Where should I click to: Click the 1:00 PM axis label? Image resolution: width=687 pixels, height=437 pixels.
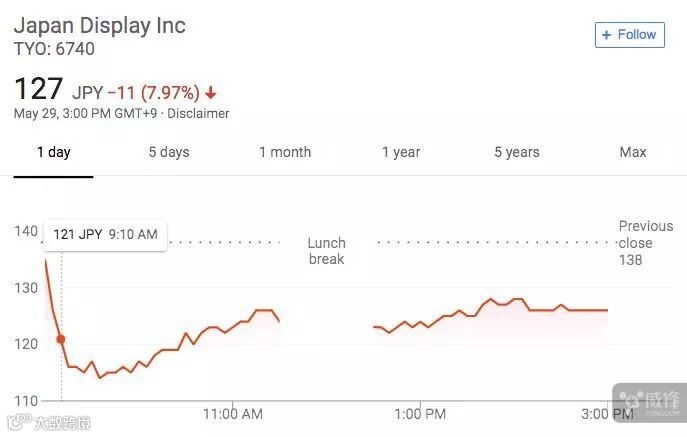coord(420,413)
